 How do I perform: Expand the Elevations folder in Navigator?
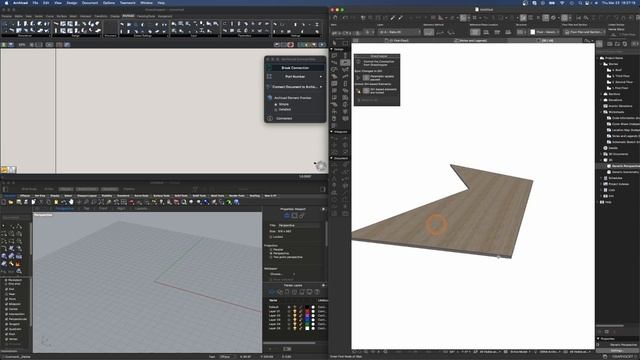pyautogui.click(x=601, y=100)
